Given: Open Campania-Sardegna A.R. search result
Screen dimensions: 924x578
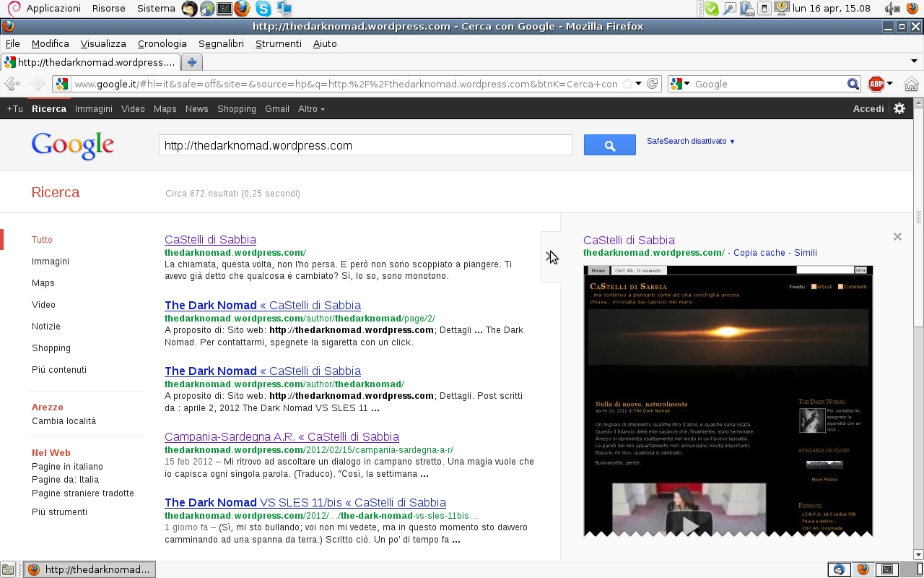Looking at the screenshot, I should pos(282,436).
